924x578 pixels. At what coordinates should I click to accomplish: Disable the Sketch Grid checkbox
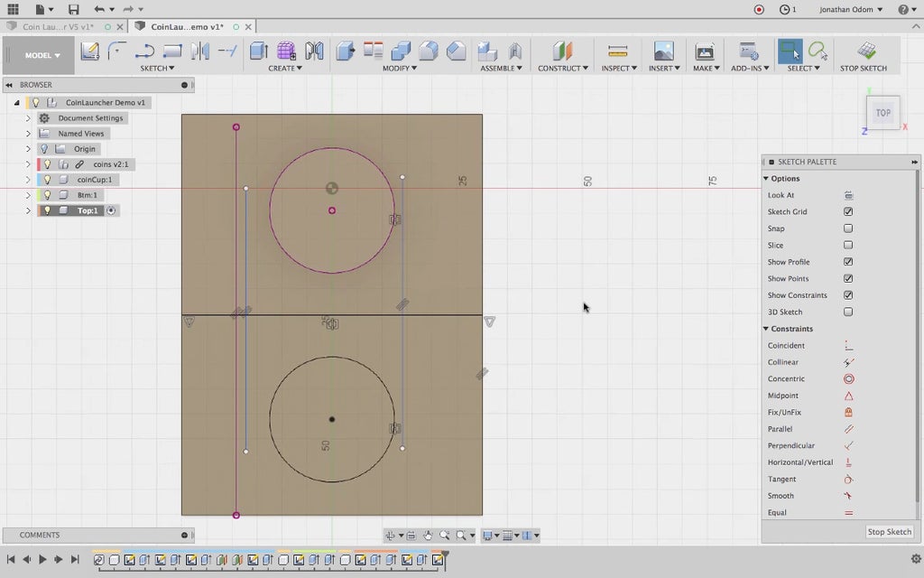coord(848,211)
